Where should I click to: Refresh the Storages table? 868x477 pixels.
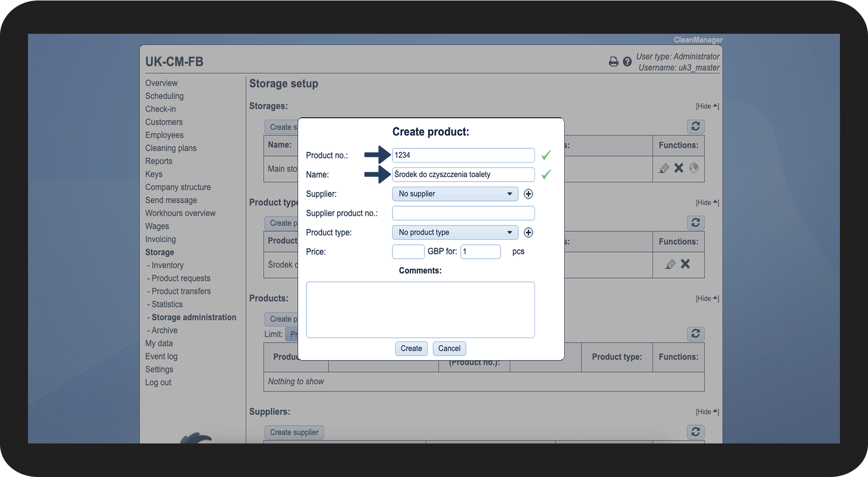[695, 127]
